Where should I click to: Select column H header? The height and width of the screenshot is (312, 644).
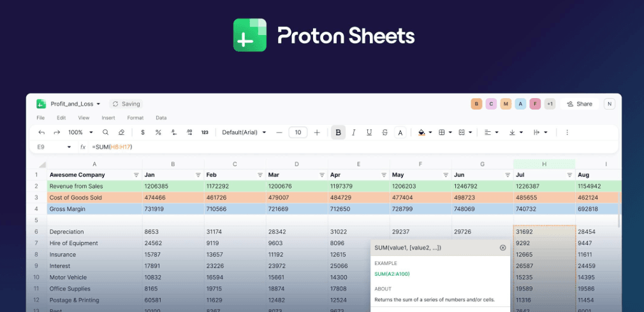544,164
